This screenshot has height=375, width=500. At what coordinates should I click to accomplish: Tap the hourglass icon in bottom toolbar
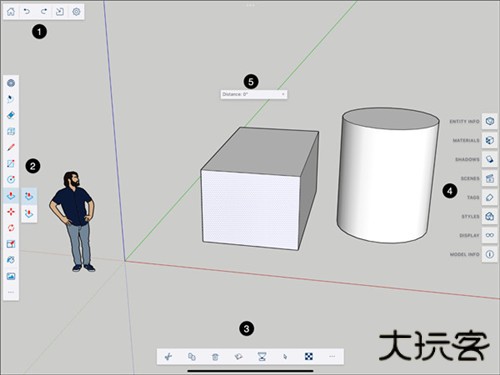[x=262, y=357]
